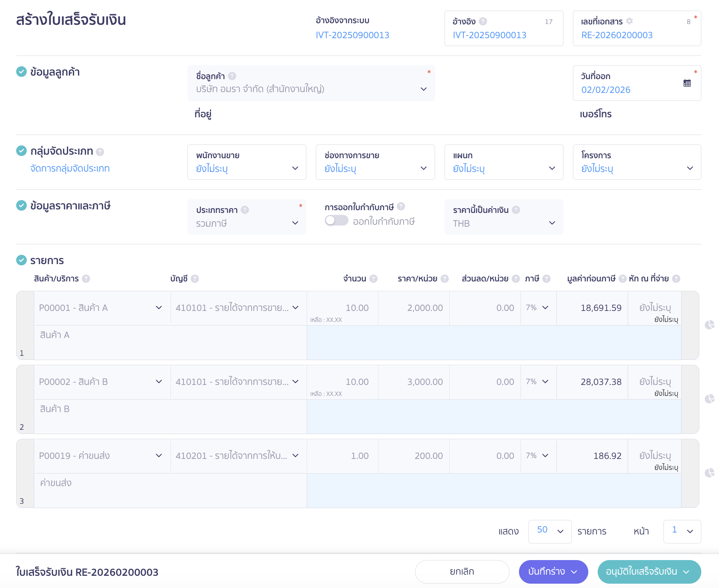Click the pie chart icon for row 1
The width and height of the screenshot is (719, 588).
(x=709, y=325)
